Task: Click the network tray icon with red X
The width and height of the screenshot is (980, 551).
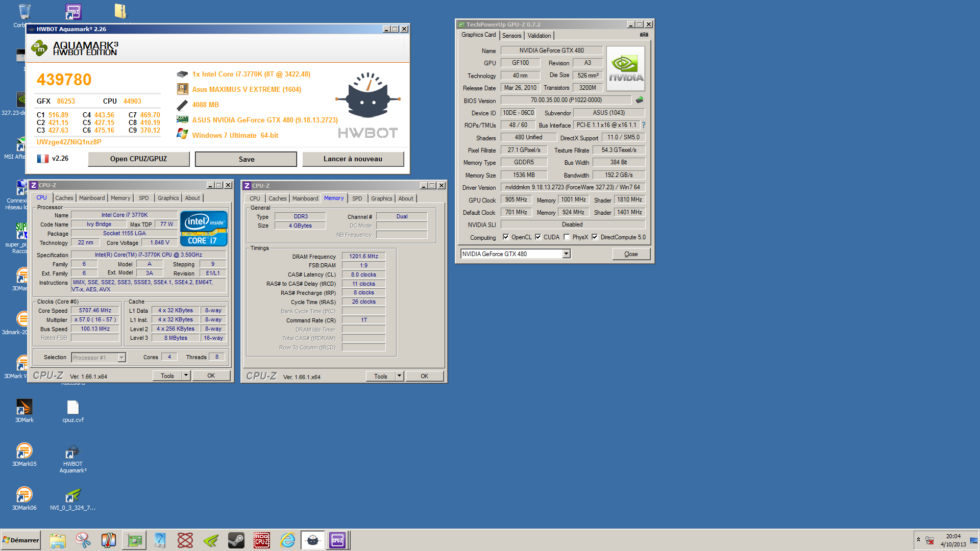Action: pyautogui.click(x=930, y=540)
